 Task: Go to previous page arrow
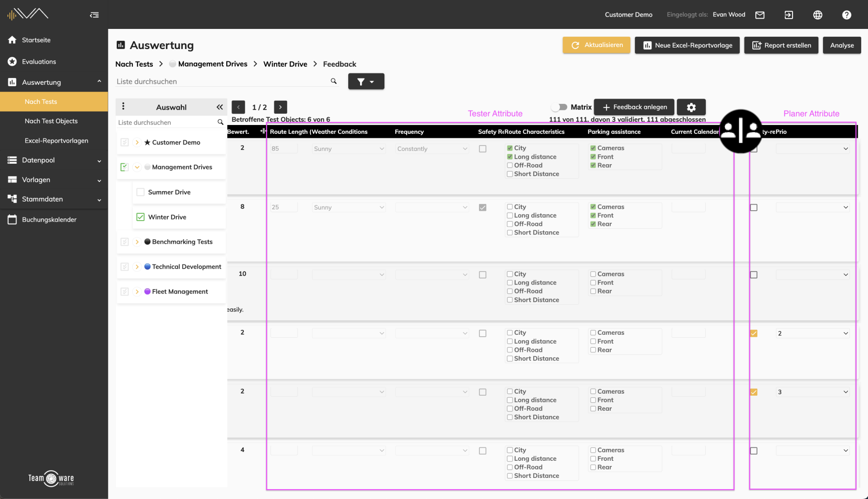tap(238, 107)
